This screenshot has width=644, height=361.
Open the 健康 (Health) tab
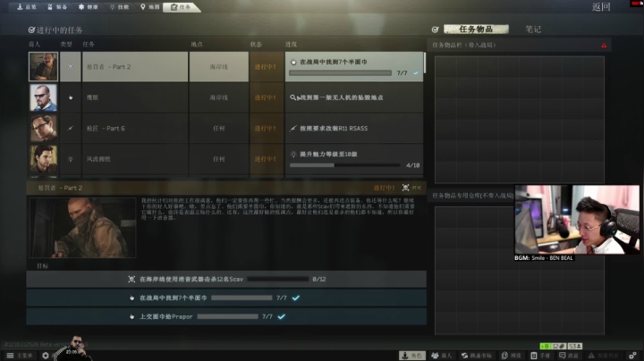89,7
